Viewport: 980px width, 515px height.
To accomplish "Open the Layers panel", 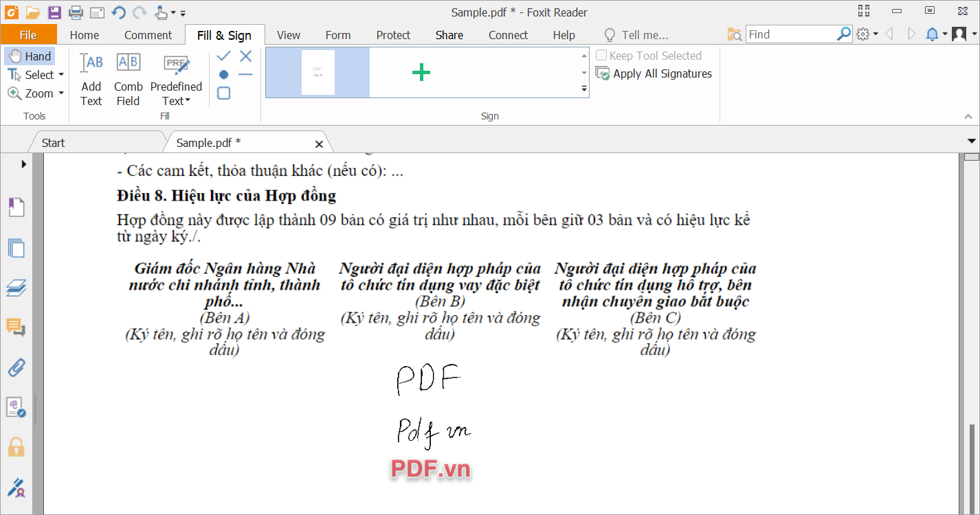I will (x=16, y=288).
